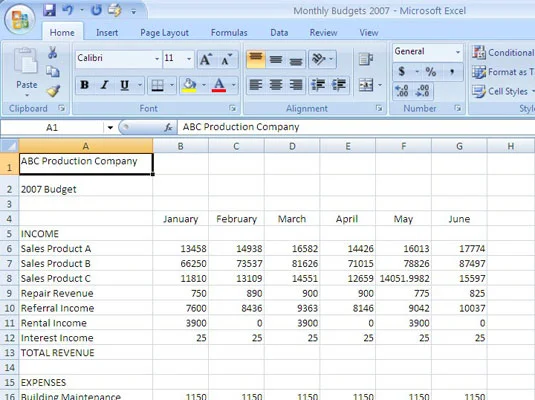535x400 pixels.
Task: Open the Page Layout tab
Action: coord(164,33)
